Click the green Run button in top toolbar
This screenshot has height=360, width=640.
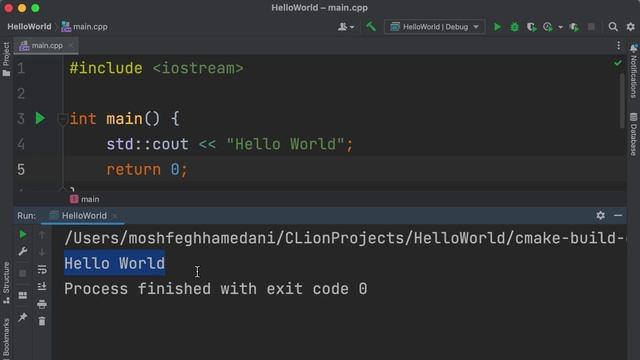pyautogui.click(x=497, y=27)
